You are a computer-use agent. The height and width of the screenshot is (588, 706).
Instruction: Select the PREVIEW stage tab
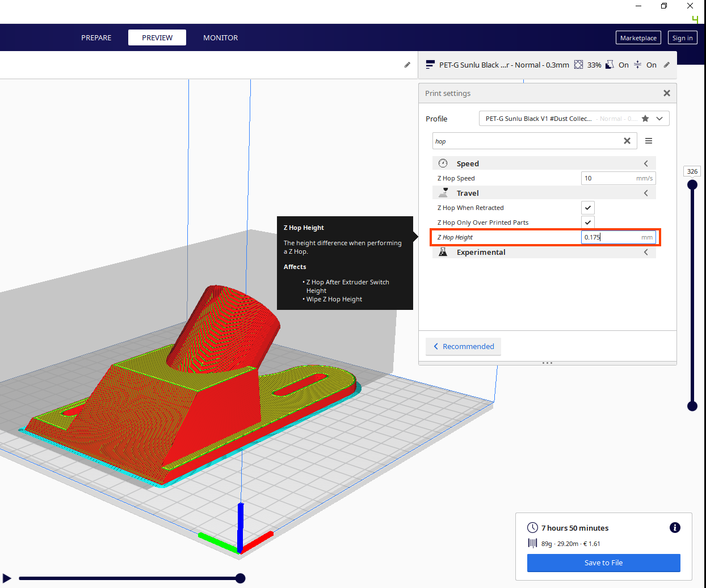tap(157, 37)
